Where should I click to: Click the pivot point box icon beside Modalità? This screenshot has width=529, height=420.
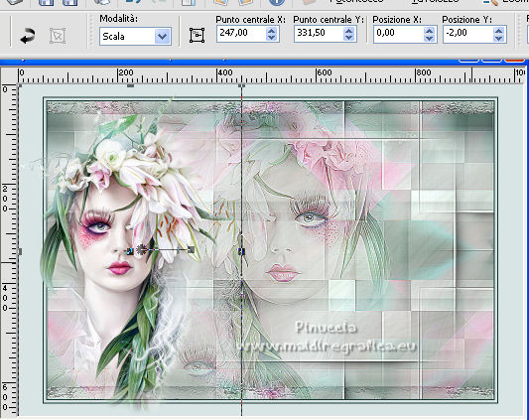point(197,35)
